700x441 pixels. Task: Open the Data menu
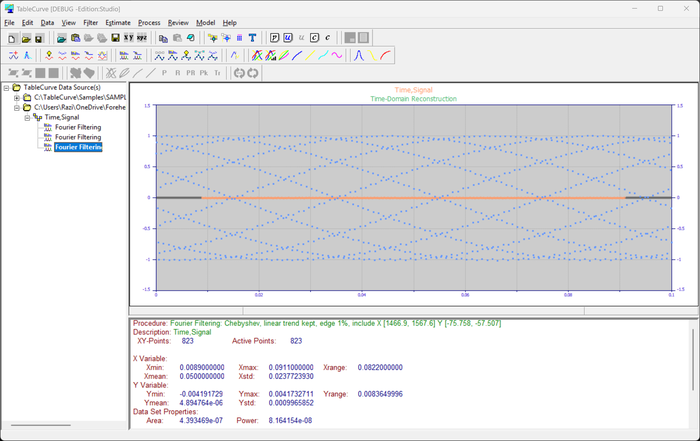point(47,23)
